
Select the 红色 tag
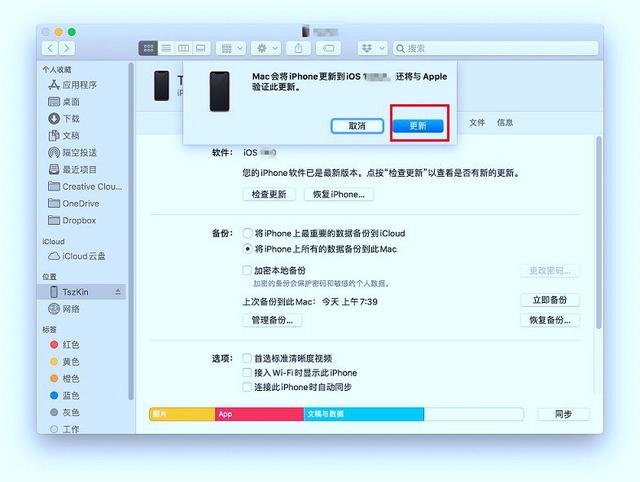tap(64, 345)
